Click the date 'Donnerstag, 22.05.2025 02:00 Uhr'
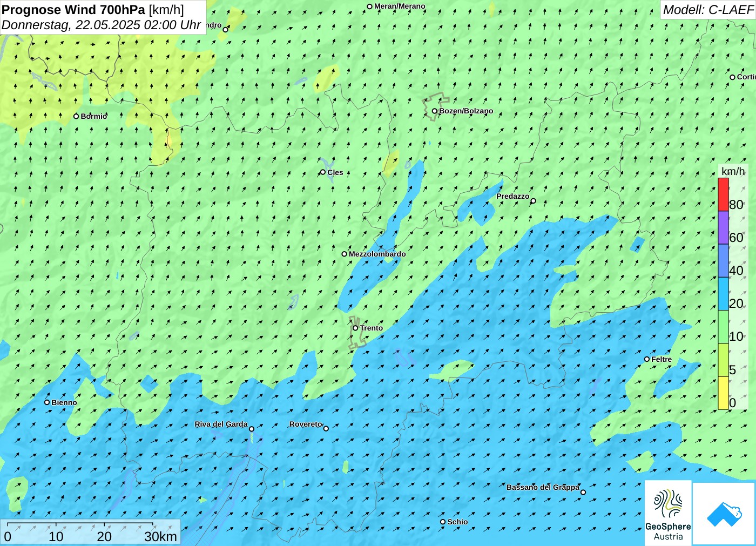 point(101,25)
